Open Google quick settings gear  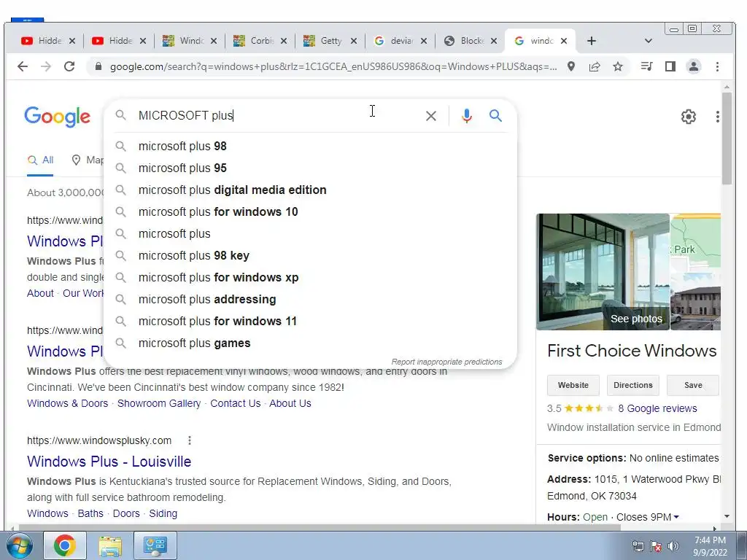[688, 117]
